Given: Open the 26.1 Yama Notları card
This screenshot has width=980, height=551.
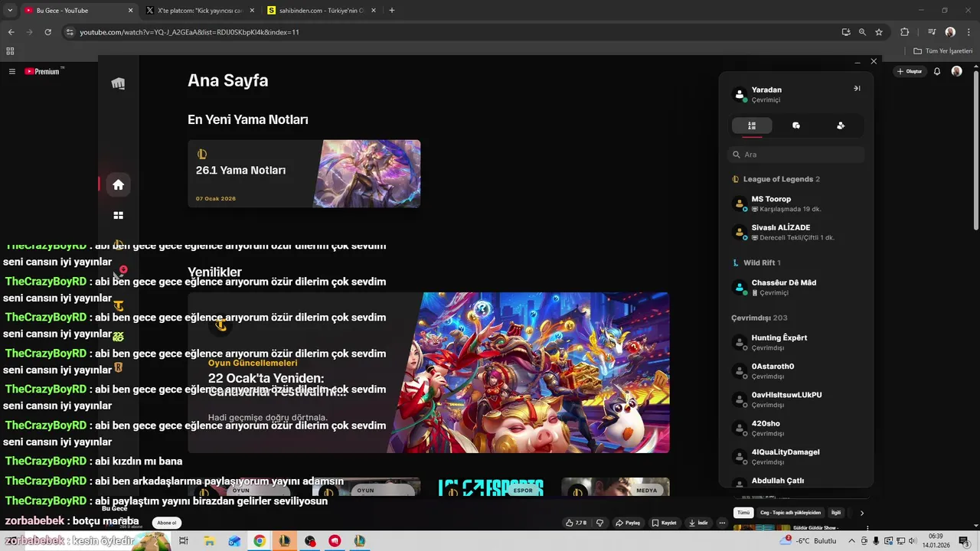Looking at the screenshot, I should (x=304, y=174).
